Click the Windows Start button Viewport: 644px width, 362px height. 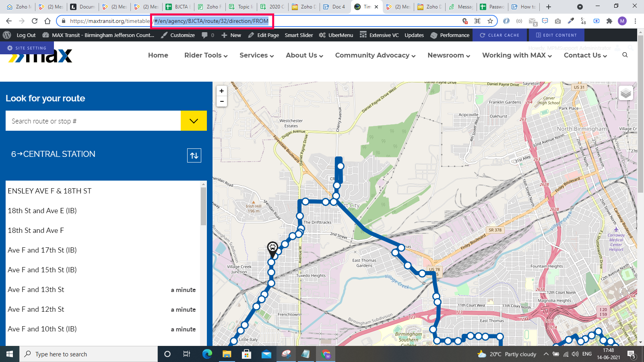click(10, 354)
